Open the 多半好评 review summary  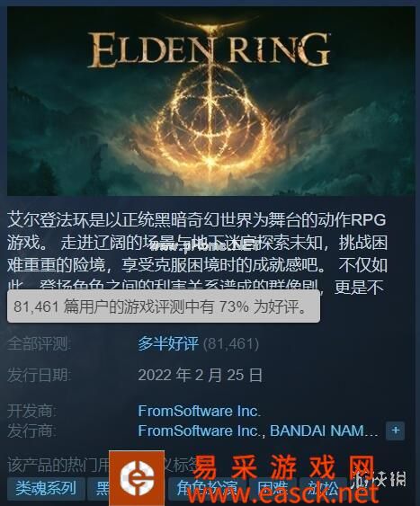[168, 343]
